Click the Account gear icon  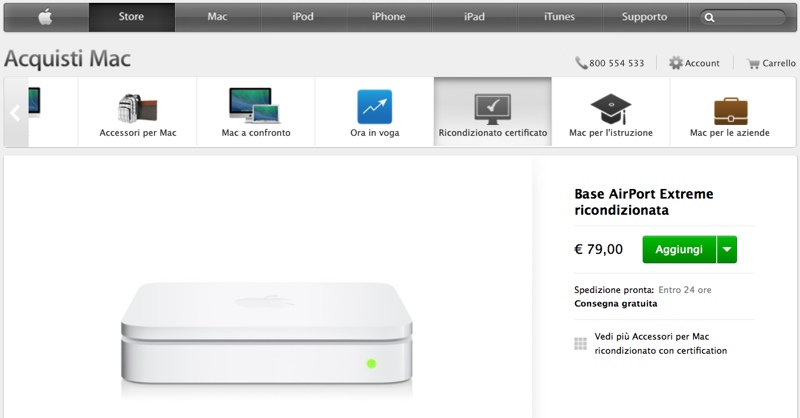[x=676, y=63]
